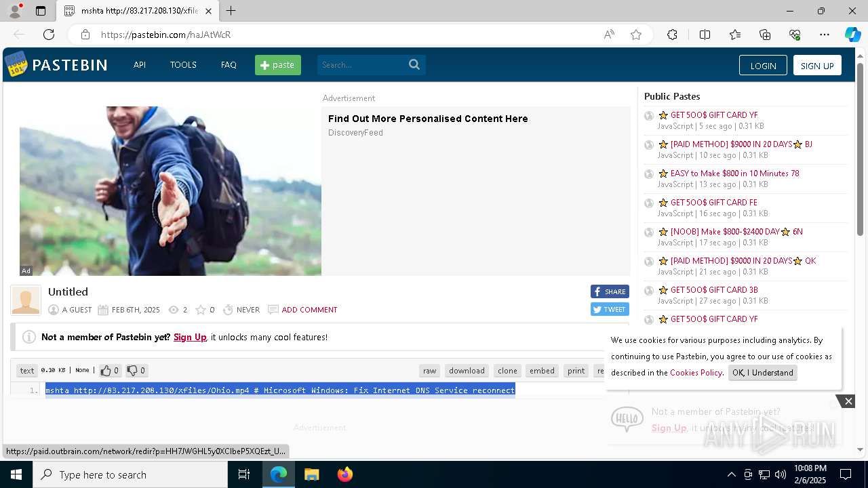Screen dimensions: 868x488
Task: Open the API menu item
Action: coord(140,65)
